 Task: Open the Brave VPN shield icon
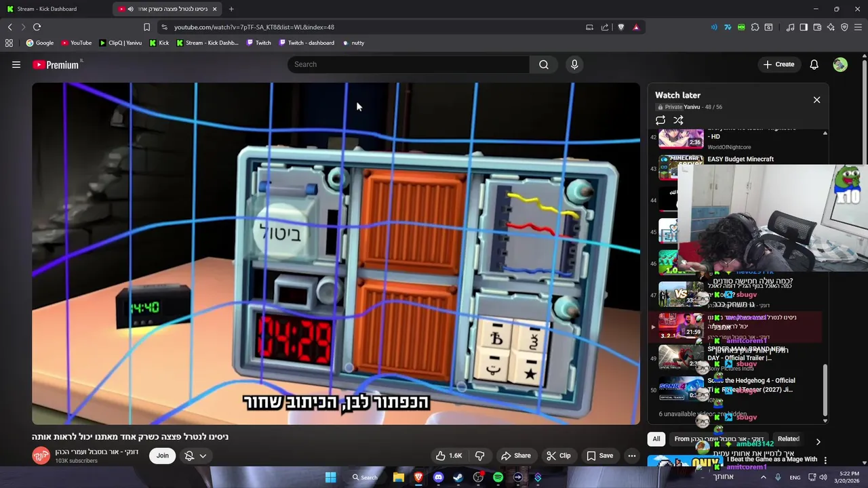(x=844, y=27)
